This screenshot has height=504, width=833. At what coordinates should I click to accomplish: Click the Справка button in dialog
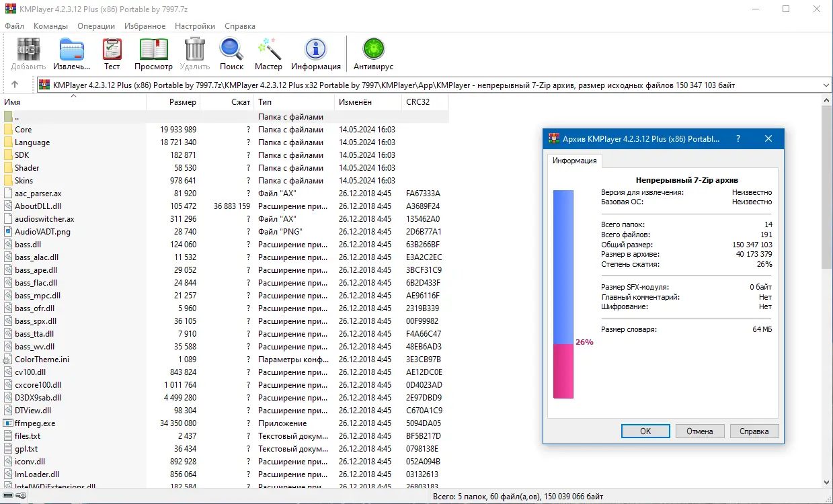click(x=754, y=431)
